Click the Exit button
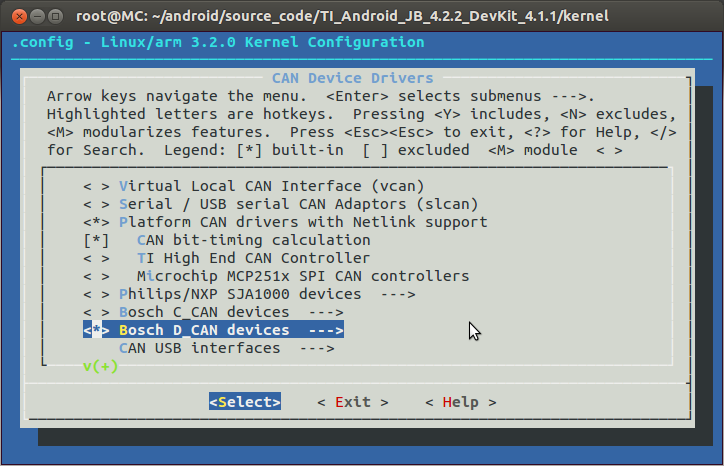The image size is (724, 466). [353, 402]
